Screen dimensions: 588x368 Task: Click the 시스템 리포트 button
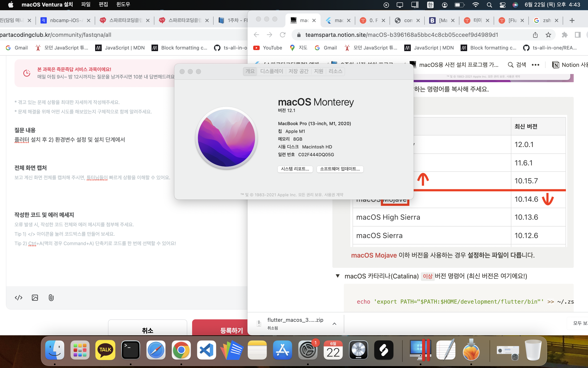[x=295, y=169]
